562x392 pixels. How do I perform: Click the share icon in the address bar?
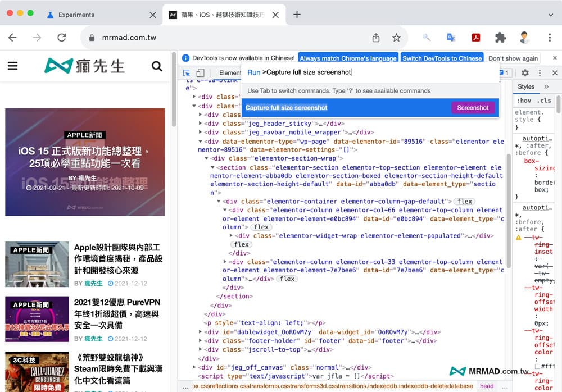point(375,38)
